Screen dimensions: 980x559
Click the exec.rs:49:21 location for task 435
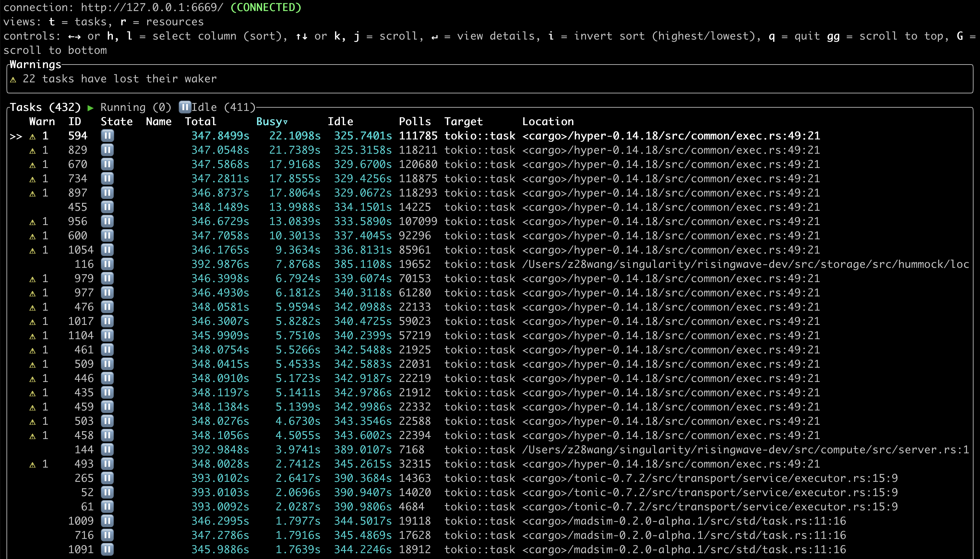click(671, 392)
